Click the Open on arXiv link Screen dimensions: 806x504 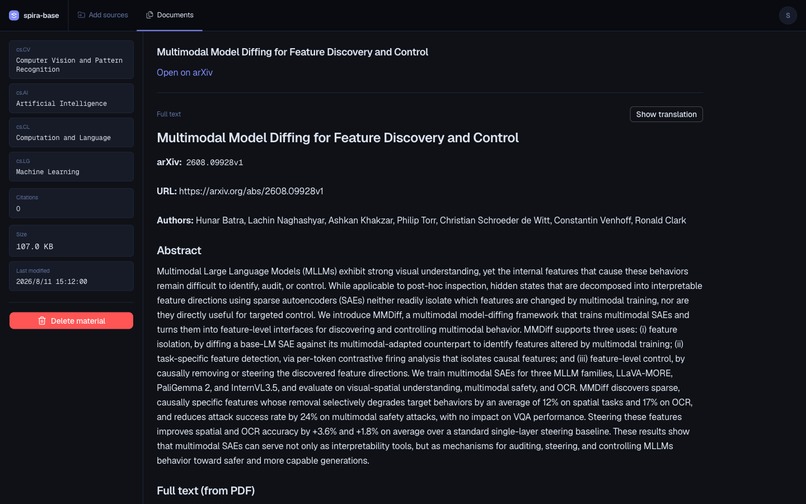point(185,73)
